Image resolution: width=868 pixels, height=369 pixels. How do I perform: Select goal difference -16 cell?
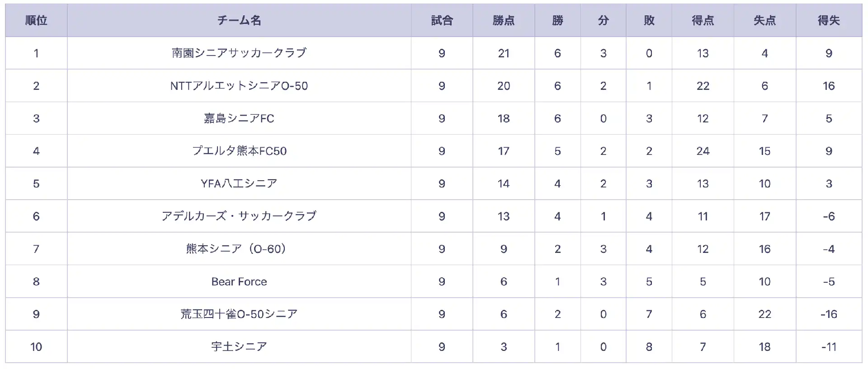point(829,314)
